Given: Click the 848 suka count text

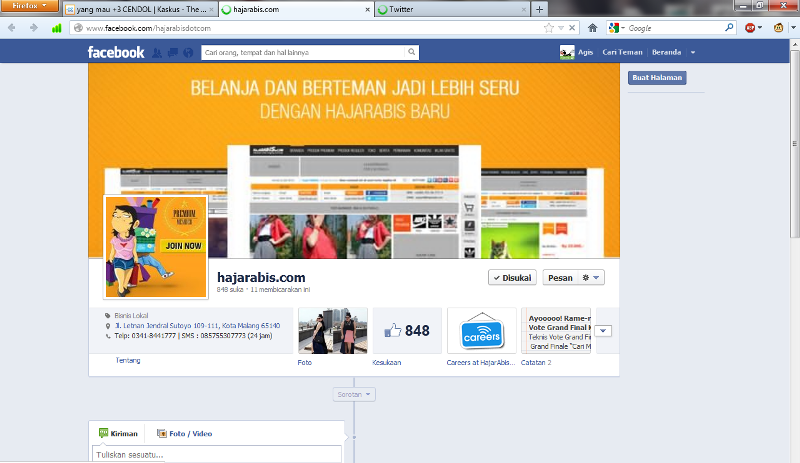Looking at the screenshot, I should click(230, 289).
